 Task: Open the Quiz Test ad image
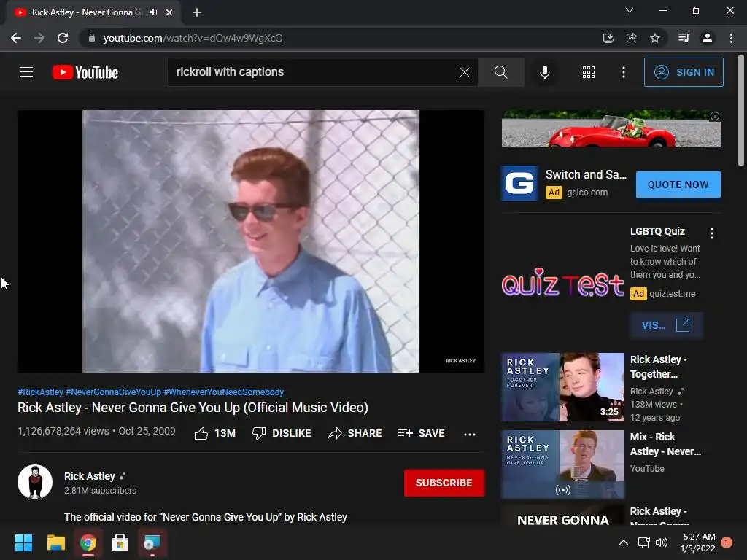coord(562,282)
